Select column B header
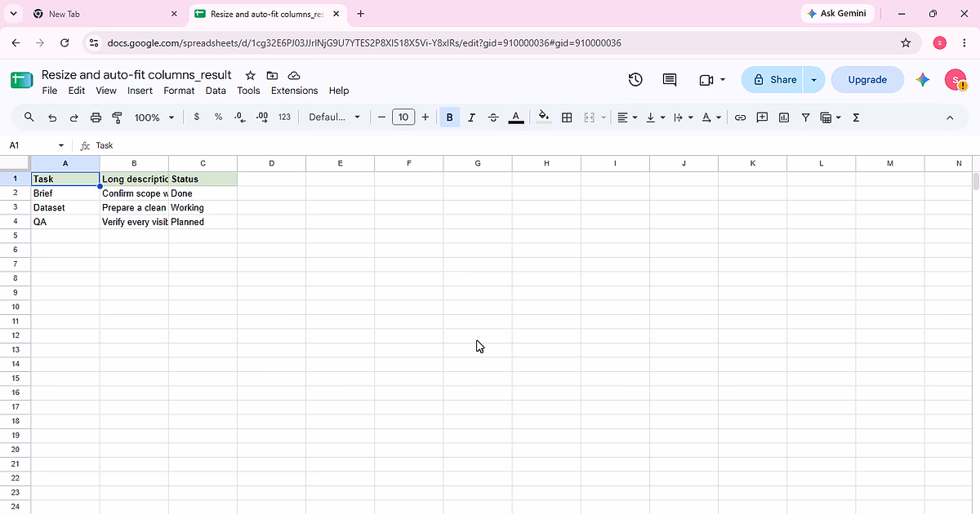The width and height of the screenshot is (980, 514). tap(134, 163)
